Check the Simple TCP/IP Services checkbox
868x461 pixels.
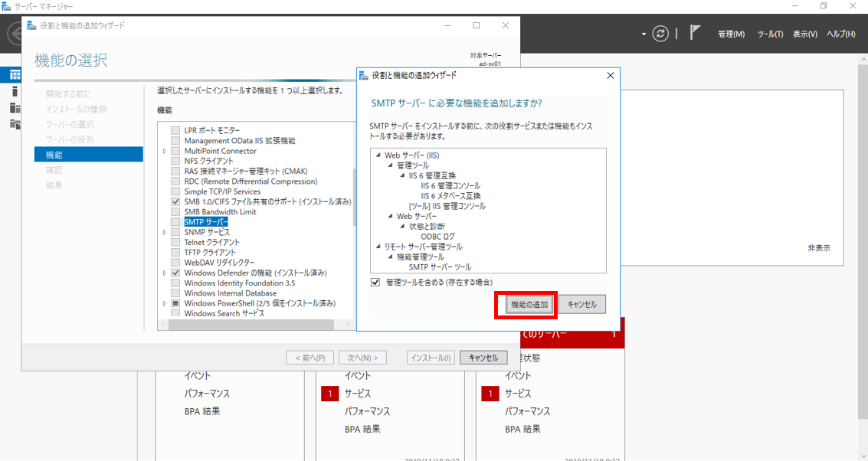(x=175, y=191)
